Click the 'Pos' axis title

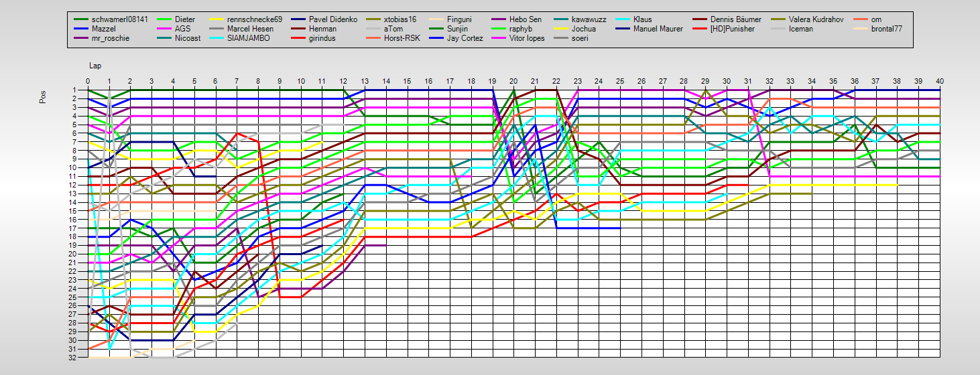[x=44, y=98]
